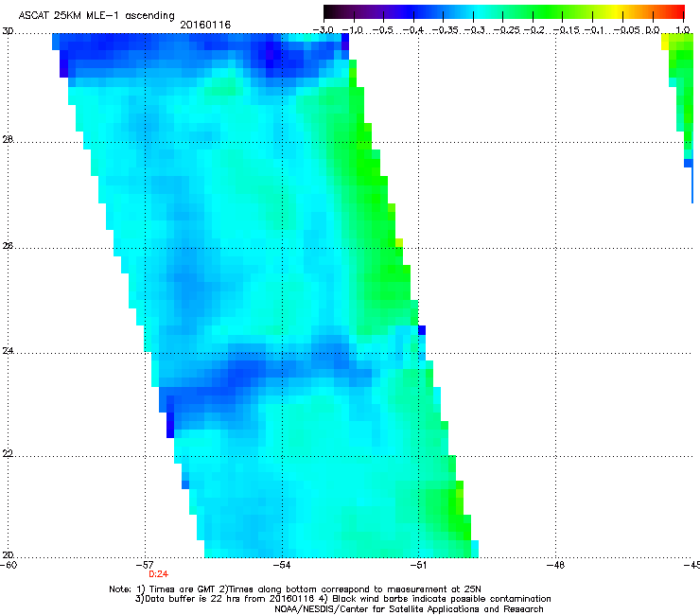Select the "-0.2" color scale label

click(x=534, y=30)
